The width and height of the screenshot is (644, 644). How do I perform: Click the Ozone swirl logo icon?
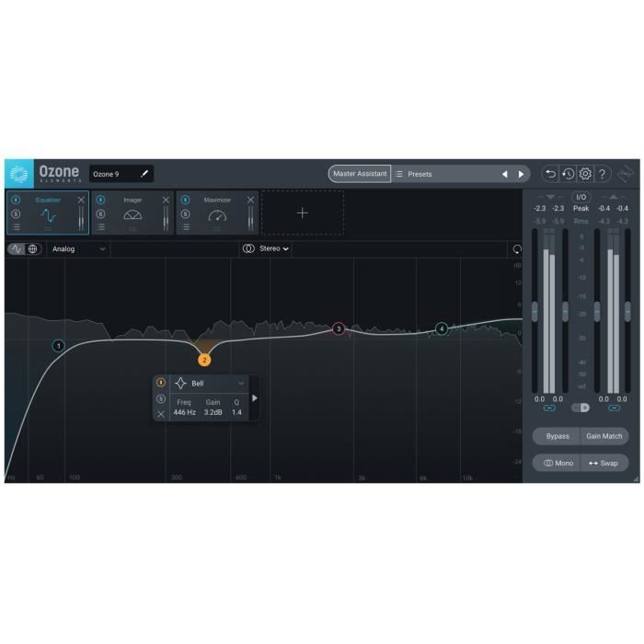[19, 174]
